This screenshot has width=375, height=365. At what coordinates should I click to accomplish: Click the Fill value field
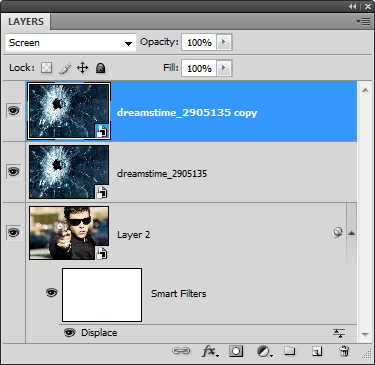point(199,68)
